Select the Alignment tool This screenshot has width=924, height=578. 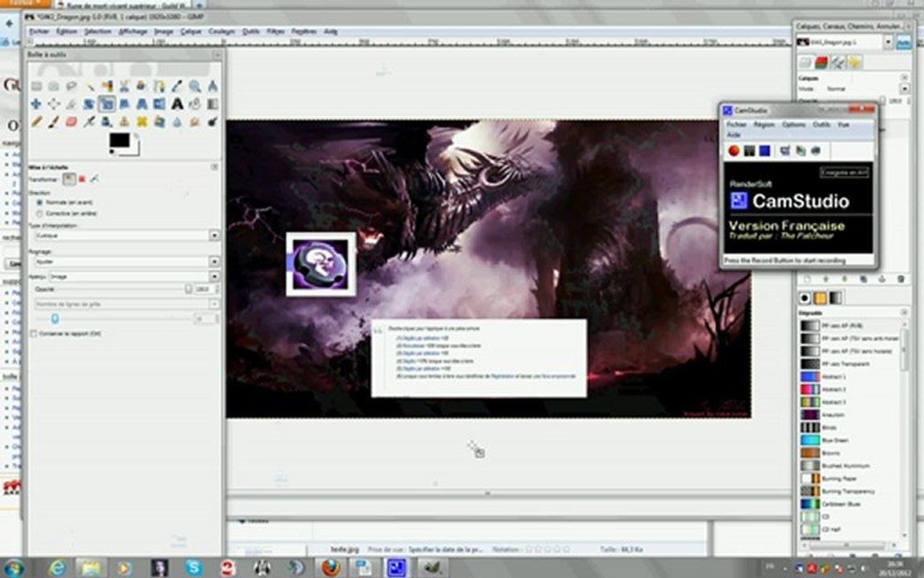tap(54, 104)
